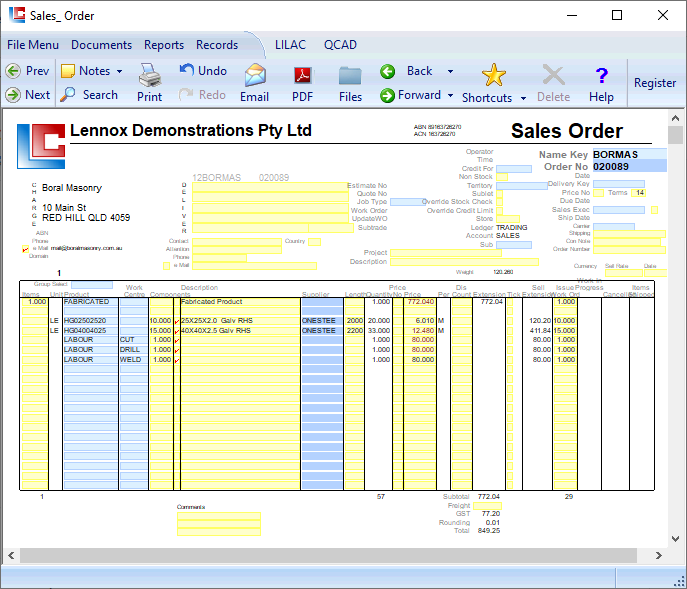Click the Print printer icon

pyautogui.click(x=150, y=75)
